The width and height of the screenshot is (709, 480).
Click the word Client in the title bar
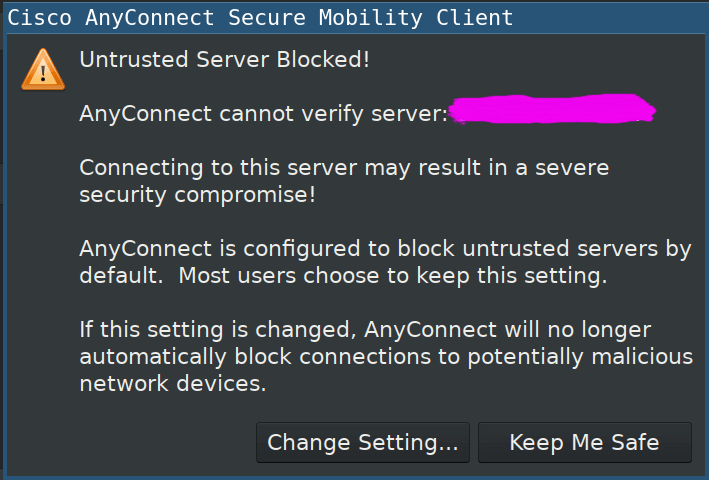coord(474,18)
